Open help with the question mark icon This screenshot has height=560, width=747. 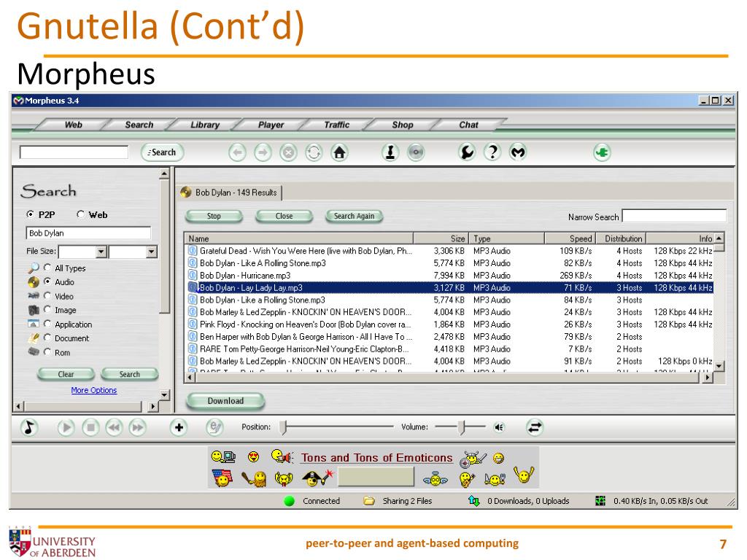492,153
